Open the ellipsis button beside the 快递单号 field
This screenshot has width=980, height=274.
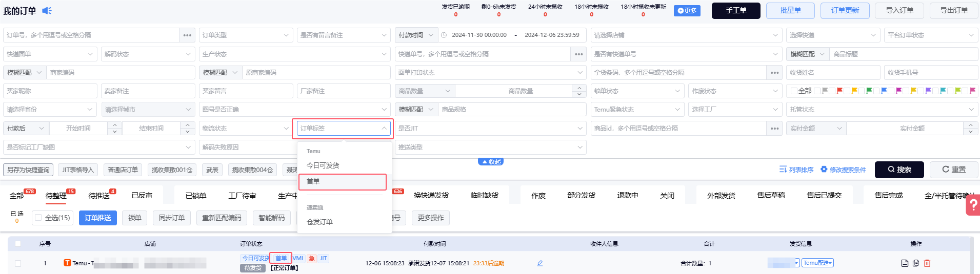pos(578,54)
